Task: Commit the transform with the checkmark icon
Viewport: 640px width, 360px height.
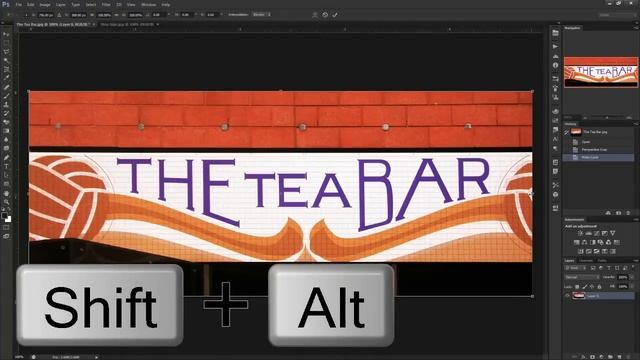Action: pos(335,15)
